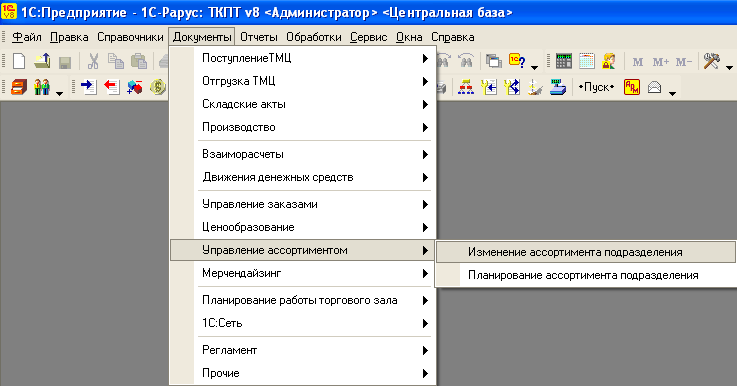The image size is (737, 386).
Task: Click the M− memory subtract button
Action: coord(683,62)
